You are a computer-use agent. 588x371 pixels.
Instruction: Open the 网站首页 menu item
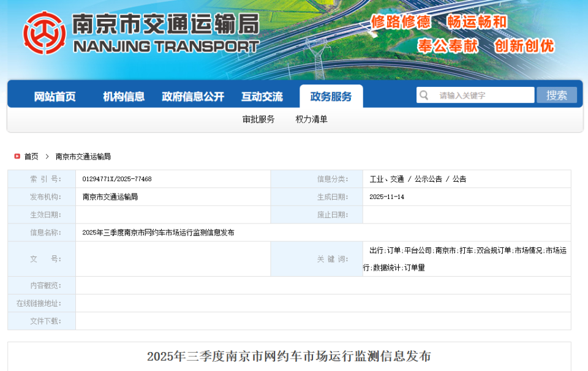click(53, 96)
